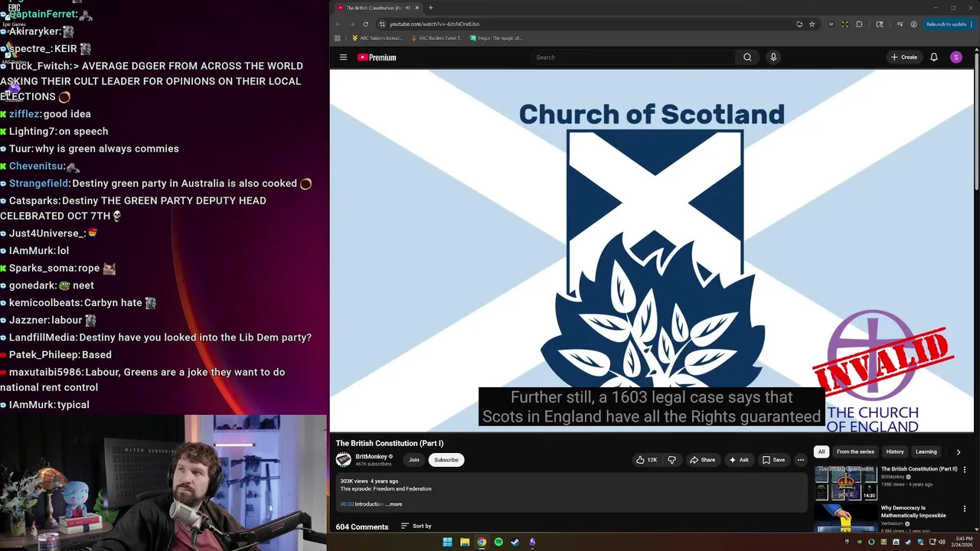Image resolution: width=980 pixels, height=551 pixels.
Task: Start voice search with the microphone icon
Action: [773, 57]
